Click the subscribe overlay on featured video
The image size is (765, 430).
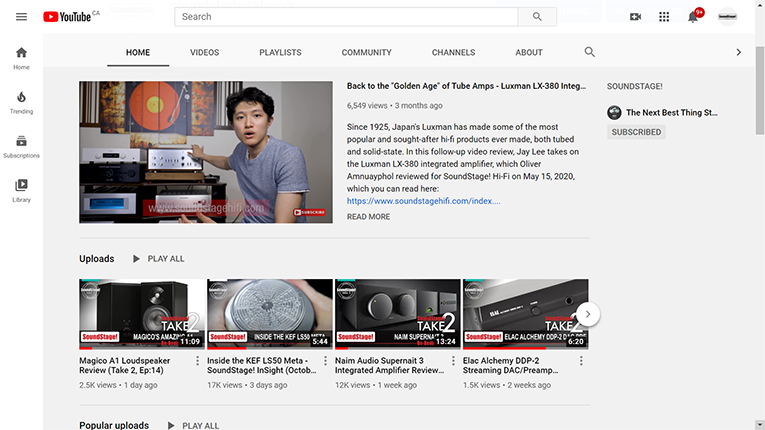[x=309, y=212]
